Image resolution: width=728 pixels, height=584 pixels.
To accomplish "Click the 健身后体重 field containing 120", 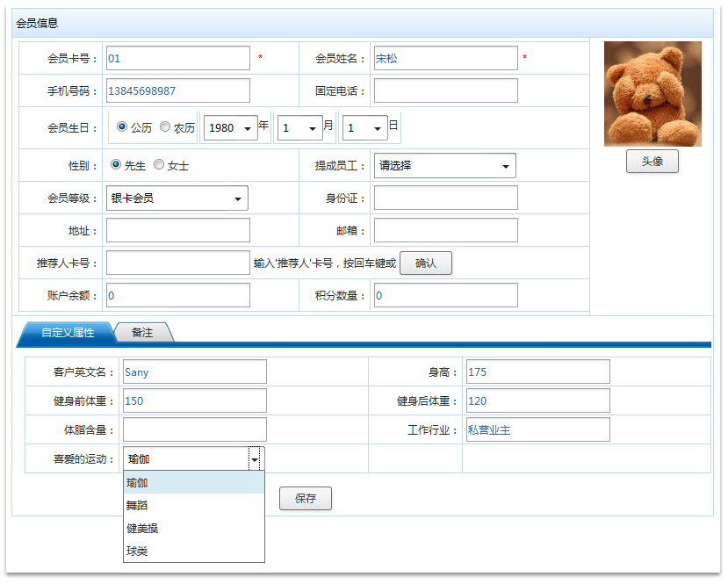I will tap(537, 400).
